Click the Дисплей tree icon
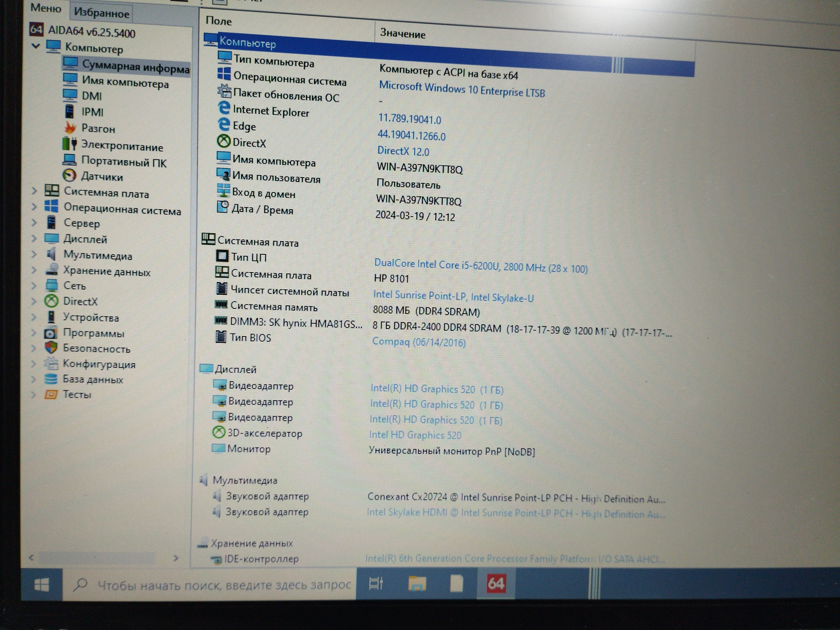This screenshot has height=630, width=840. tap(51, 238)
